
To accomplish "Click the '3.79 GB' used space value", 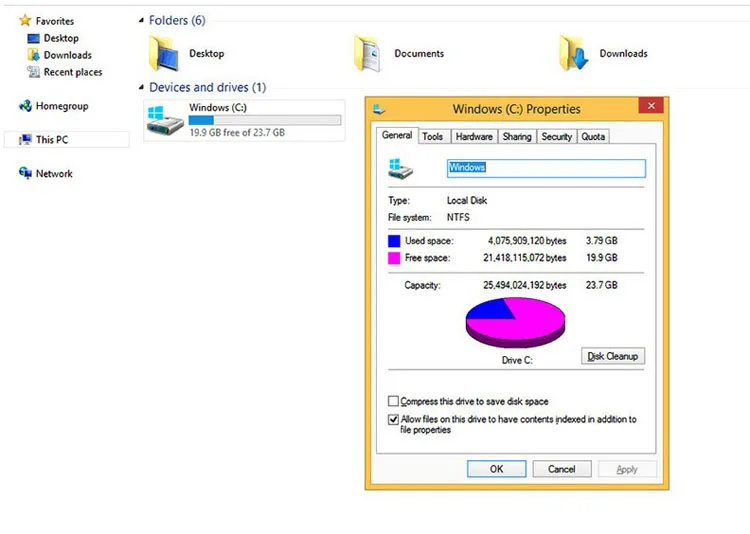I will (602, 241).
